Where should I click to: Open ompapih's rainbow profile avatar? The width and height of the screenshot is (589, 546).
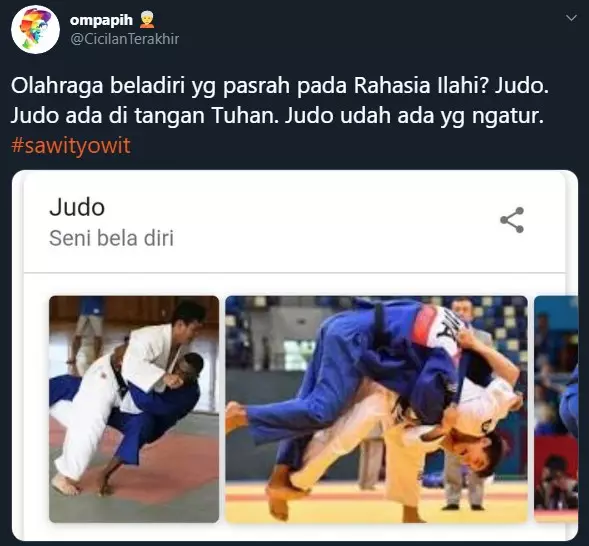[x=35, y=29]
